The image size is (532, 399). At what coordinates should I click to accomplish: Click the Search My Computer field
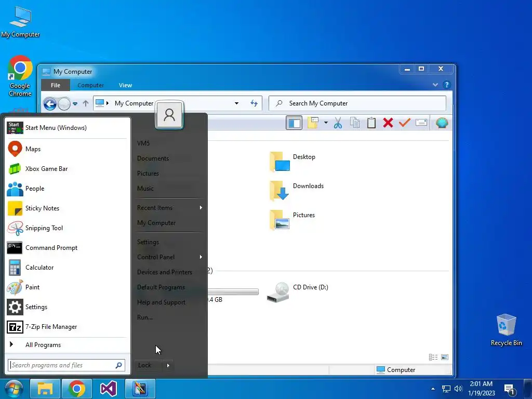click(357, 103)
